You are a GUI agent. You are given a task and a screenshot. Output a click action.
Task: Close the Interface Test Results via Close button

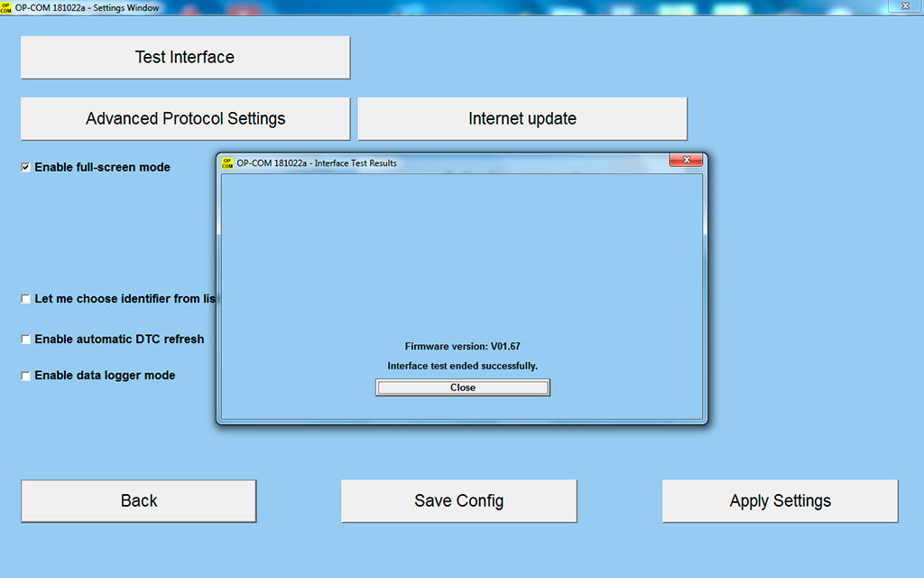[463, 387]
